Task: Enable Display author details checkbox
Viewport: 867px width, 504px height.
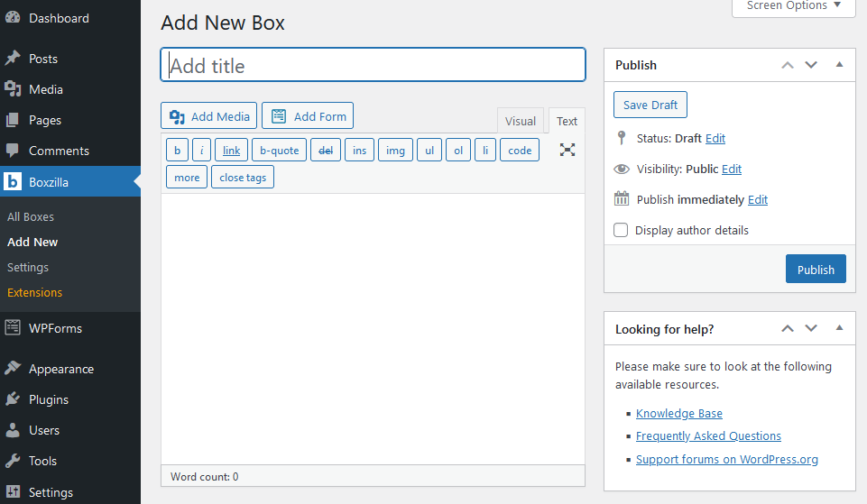Action: [x=621, y=230]
